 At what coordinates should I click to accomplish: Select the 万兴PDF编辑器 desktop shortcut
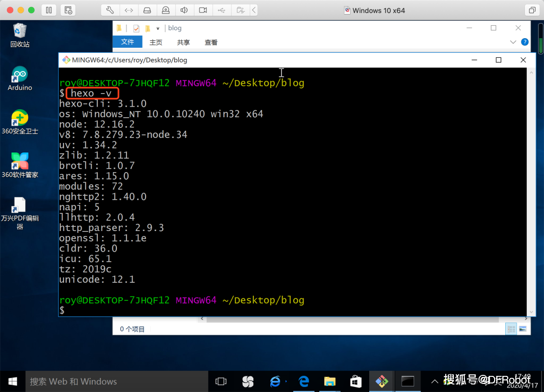pos(20,213)
